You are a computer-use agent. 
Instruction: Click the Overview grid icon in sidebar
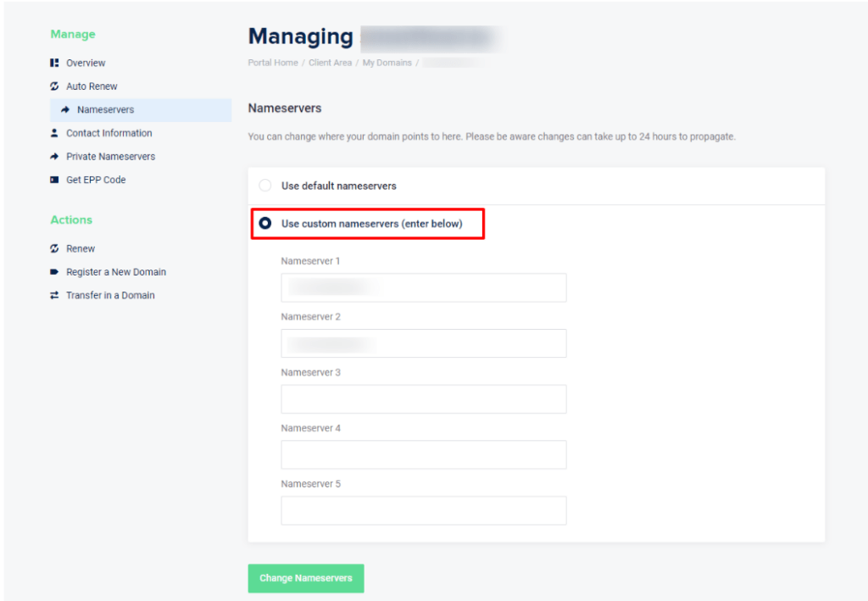pyautogui.click(x=55, y=63)
